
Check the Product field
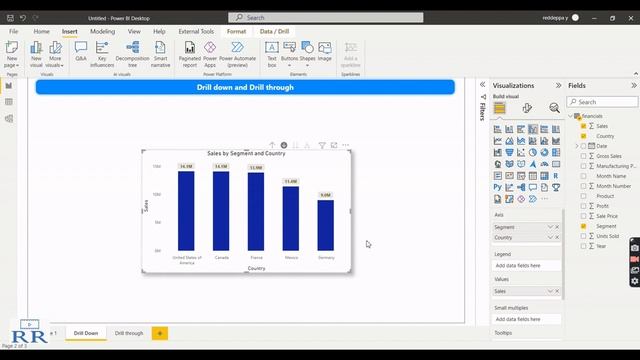click(x=583, y=196)
